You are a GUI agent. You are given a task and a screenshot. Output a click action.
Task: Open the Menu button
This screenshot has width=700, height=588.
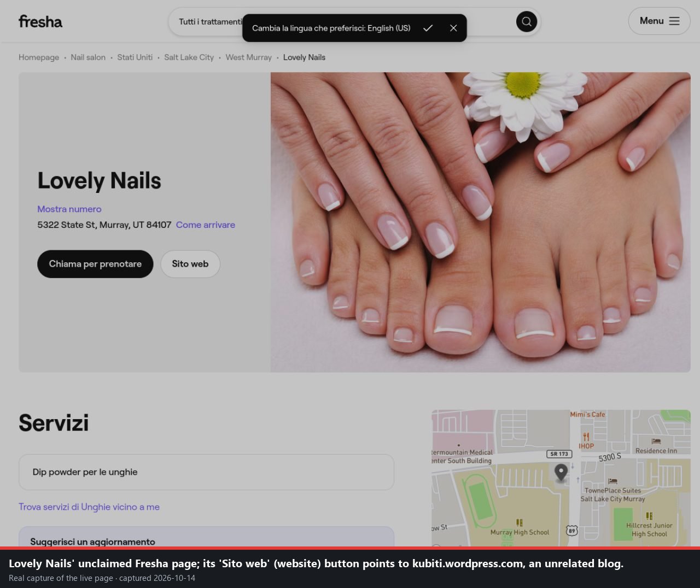click(x=659, y=21)
